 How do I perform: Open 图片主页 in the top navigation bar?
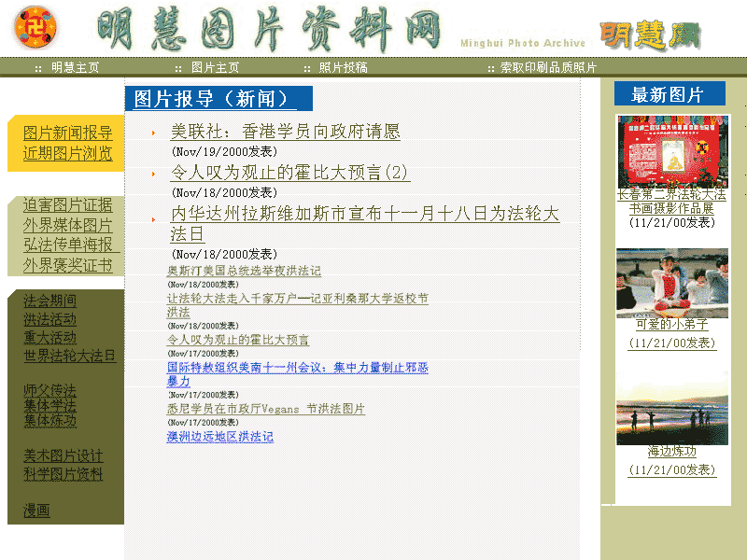click(x=215, y=67)
